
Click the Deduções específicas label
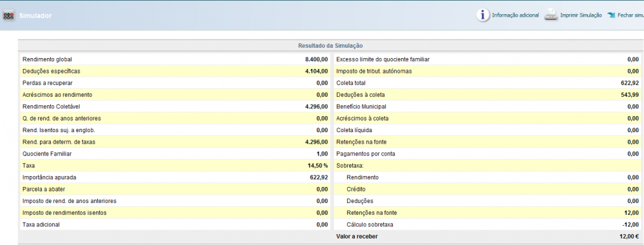pos(52,71)
